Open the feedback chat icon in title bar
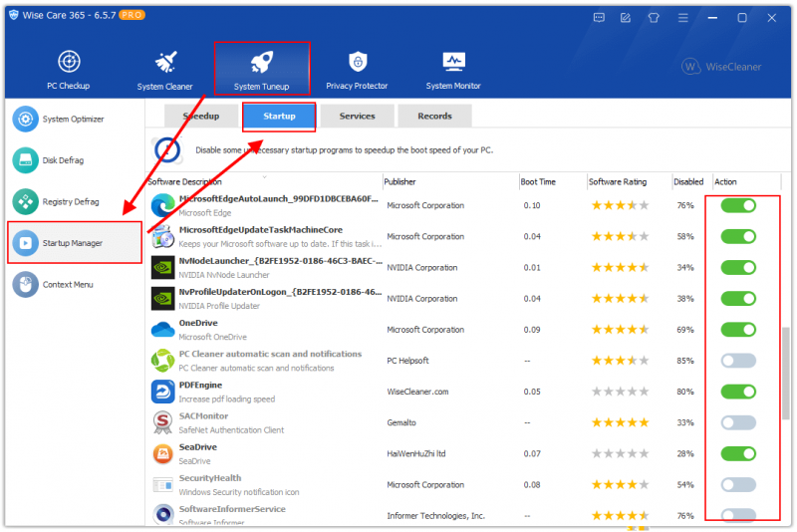797x532 pixels. coord(599,18)
